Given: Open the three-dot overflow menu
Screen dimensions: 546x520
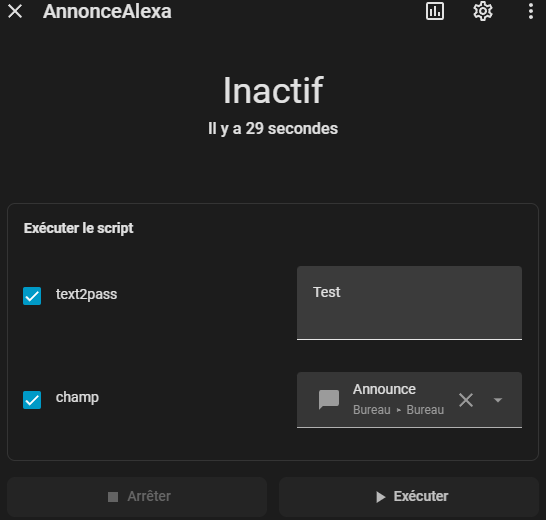Looking at the screenshot, I should [531, 11].
